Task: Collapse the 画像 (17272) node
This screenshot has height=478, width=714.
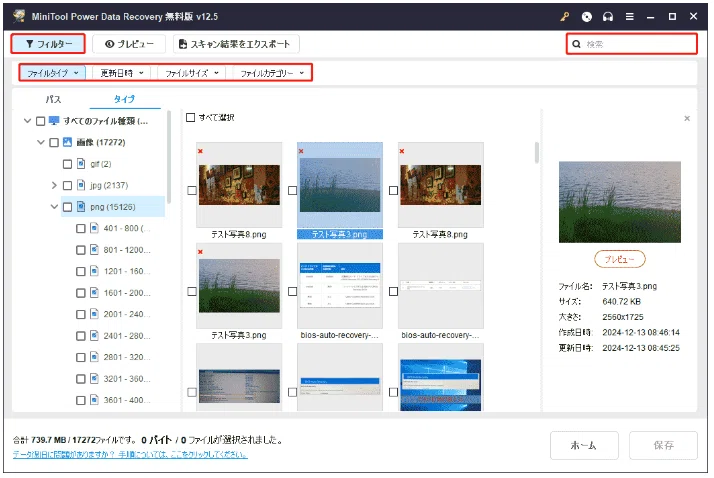Action: tap(41, 142)
